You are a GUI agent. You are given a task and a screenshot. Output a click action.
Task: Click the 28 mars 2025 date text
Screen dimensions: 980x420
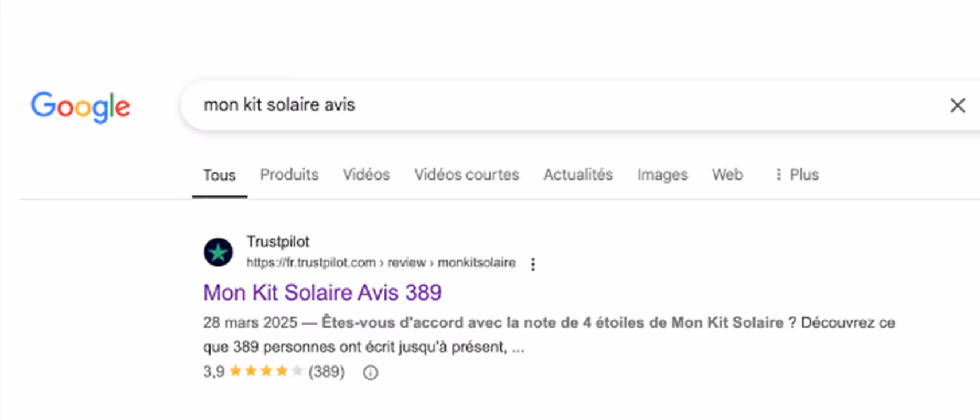pos(250,322)
